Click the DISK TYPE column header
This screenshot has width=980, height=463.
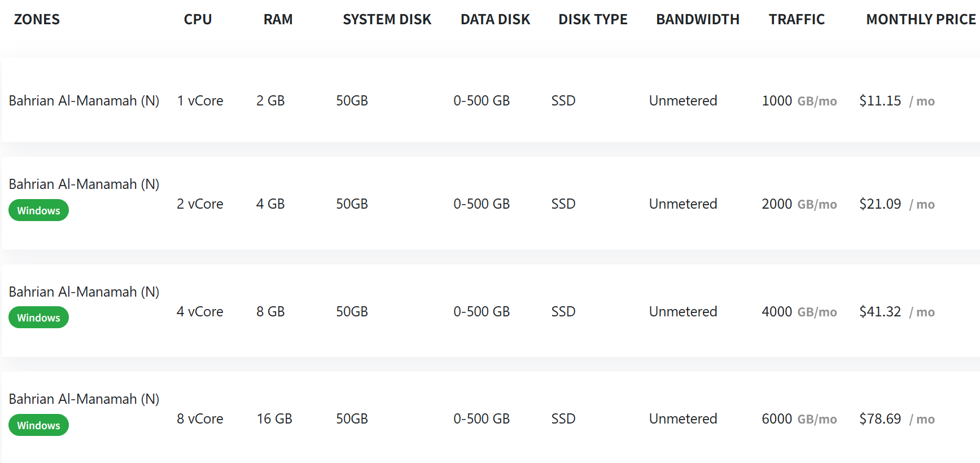[593, 20]
